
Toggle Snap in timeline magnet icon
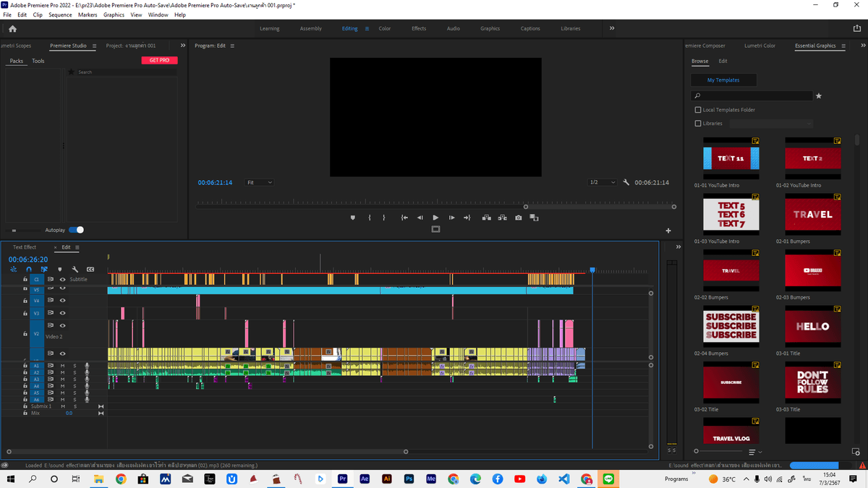pyautogui.click(x=29, y=270)
